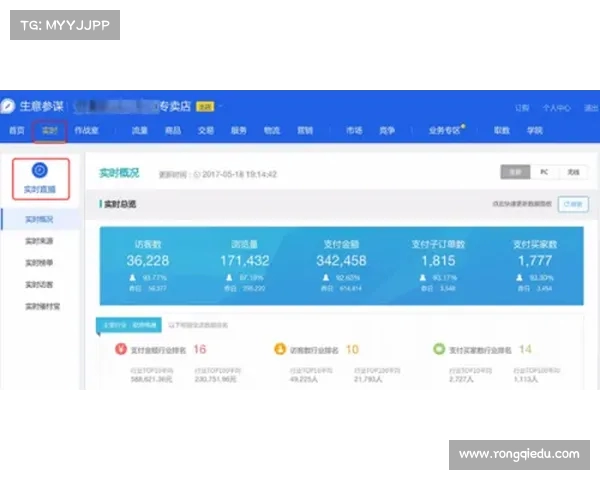
Task: Click the green 支付买家数行业排名 icon
Action: (439, 350)
